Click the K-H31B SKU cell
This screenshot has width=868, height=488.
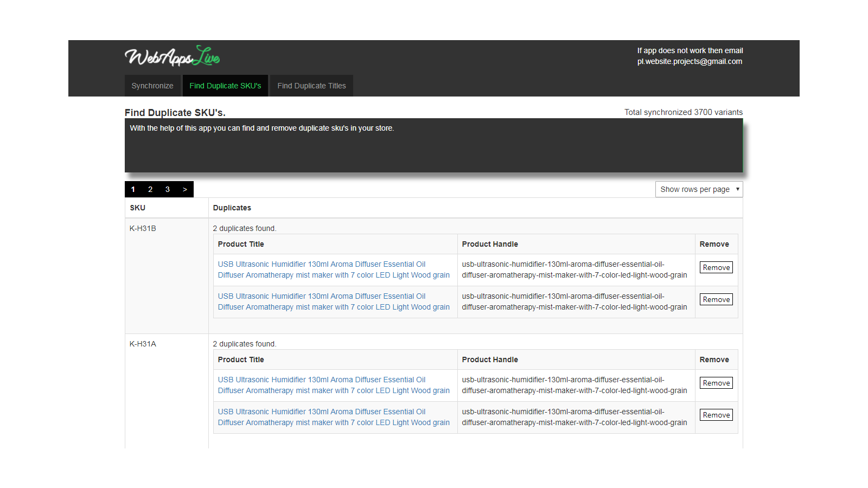143,228
